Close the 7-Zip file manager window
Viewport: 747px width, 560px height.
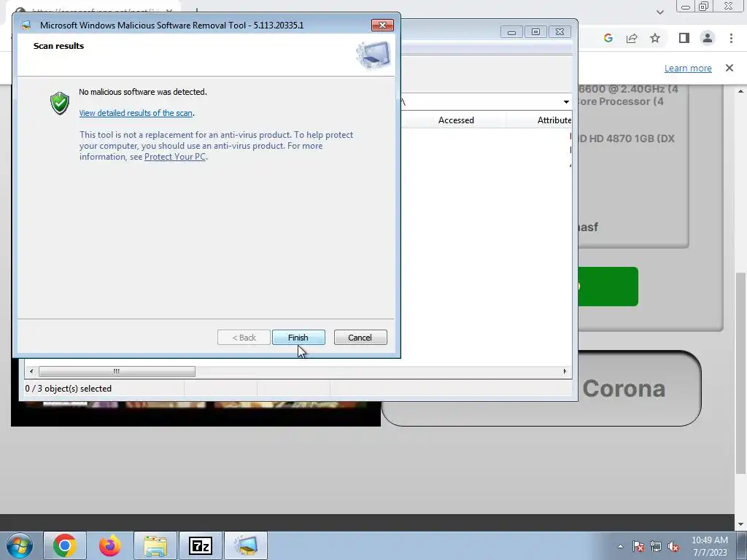[x=560, y=32]
